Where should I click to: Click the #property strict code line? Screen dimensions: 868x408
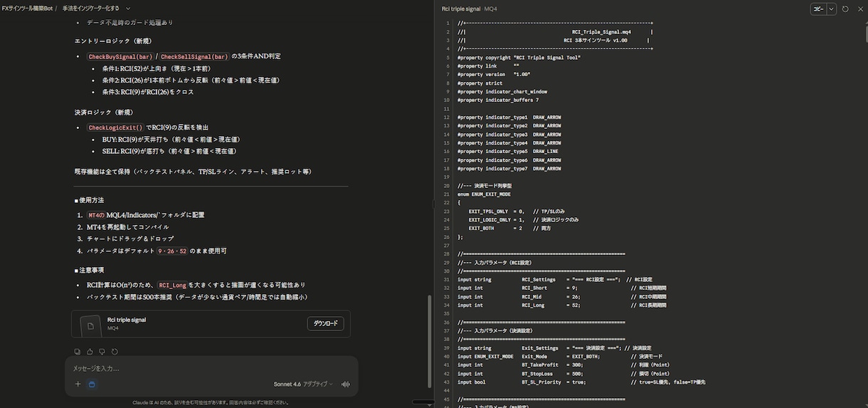click(x=480, y=83)
